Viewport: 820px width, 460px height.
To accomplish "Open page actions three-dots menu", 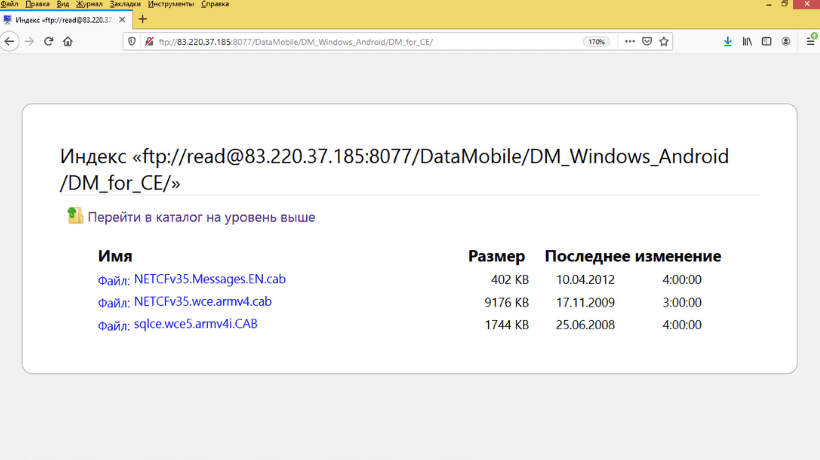I will point(630,41).
